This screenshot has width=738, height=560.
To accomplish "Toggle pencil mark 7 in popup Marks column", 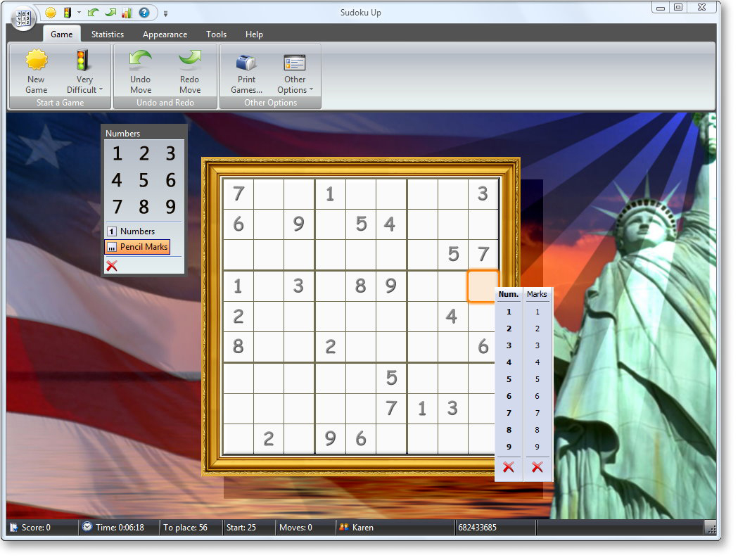I will point(537,414).
